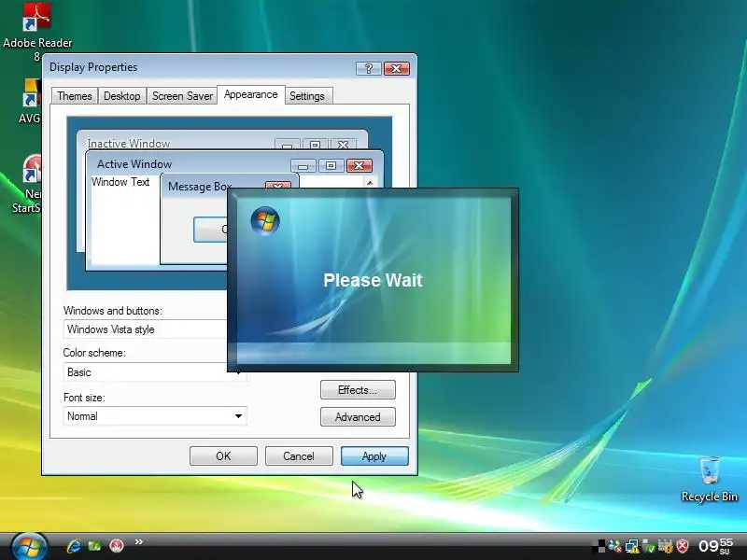Image resolution: width=747 pixels, height=560 pixels.
Task: Open the Font size dropdown arrow
Action: [238, 416]
